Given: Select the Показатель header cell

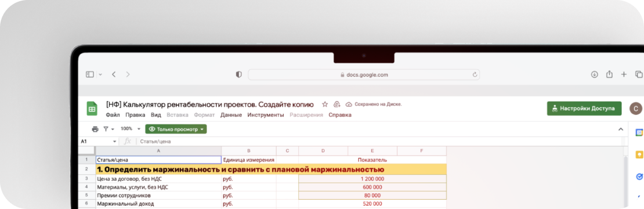Looking at the screenshot, I should pos(372,160).
